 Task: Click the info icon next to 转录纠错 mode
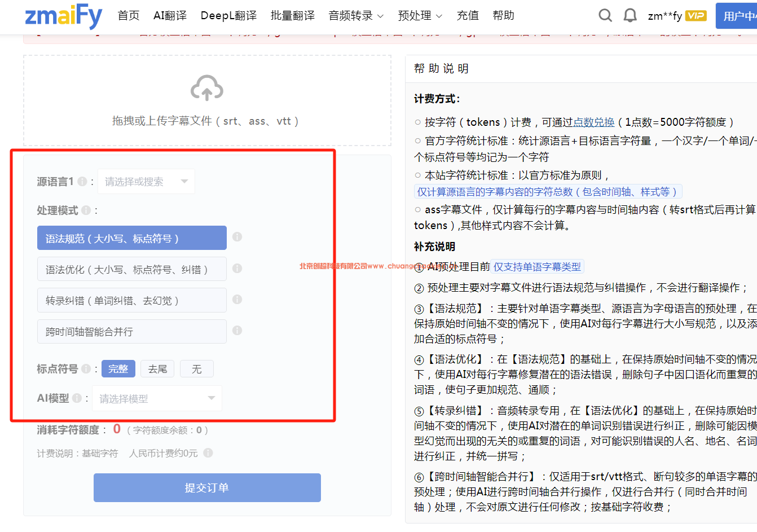tap(237, 300)
